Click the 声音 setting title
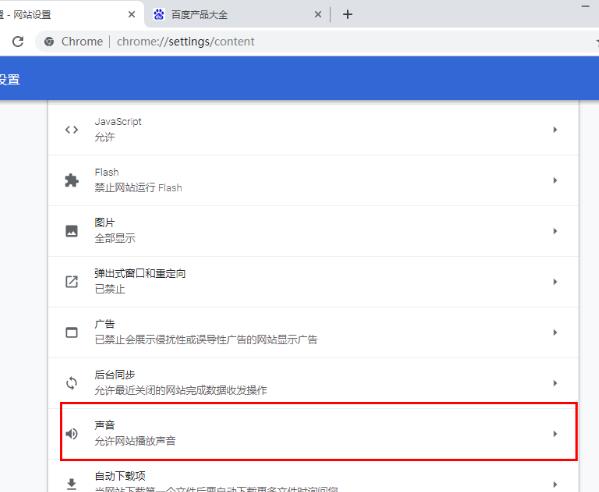 point(104,425)
